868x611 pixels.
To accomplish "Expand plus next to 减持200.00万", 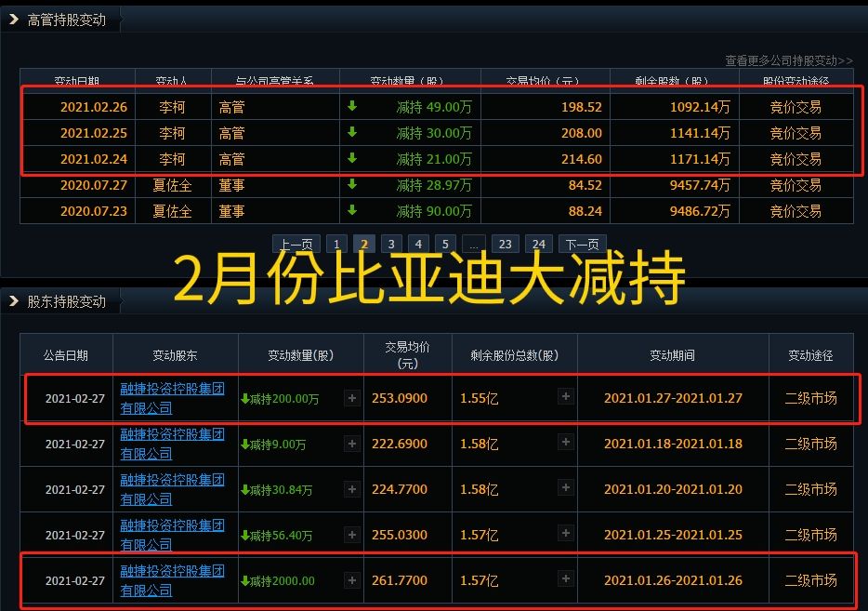I will pyautogui.click(x=351, y=398).
